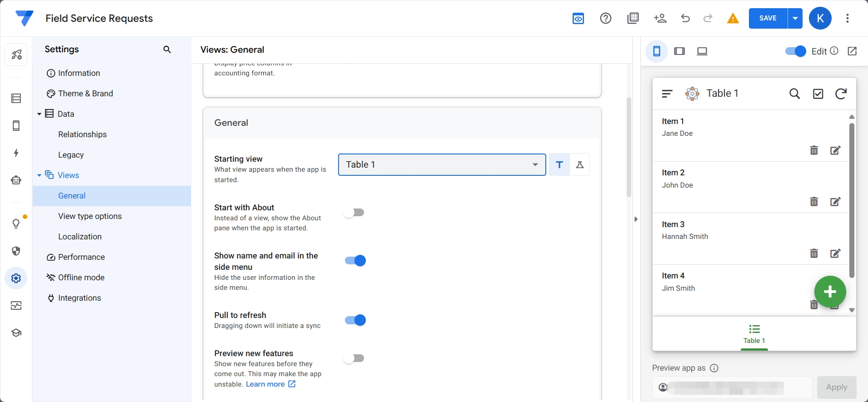Redo the last change
Image resolution: width=868 pixels, height=402 pixels.
[708, 18]
